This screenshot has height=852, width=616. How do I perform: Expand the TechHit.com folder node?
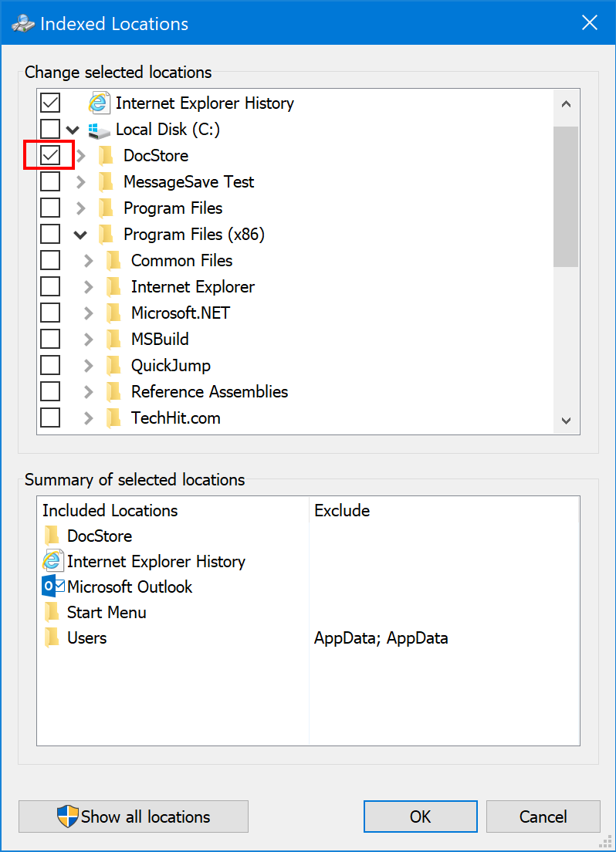coord(89,418)
